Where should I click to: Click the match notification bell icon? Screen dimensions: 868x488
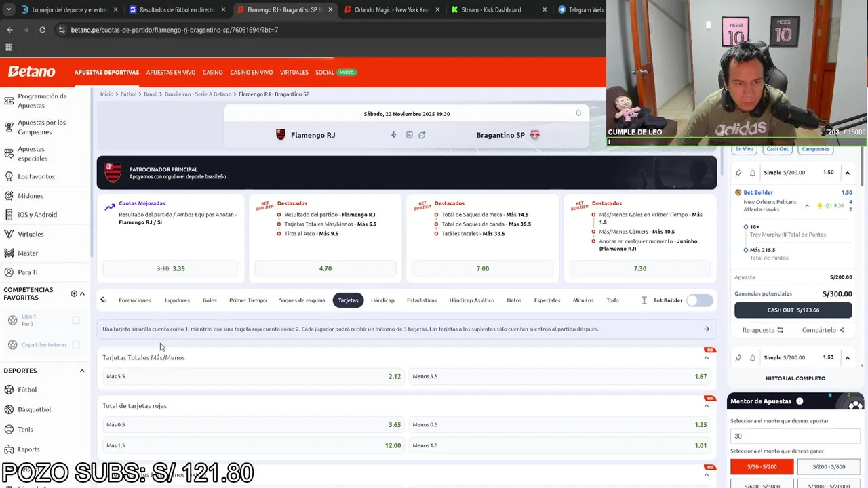click(x=578, y=113)
